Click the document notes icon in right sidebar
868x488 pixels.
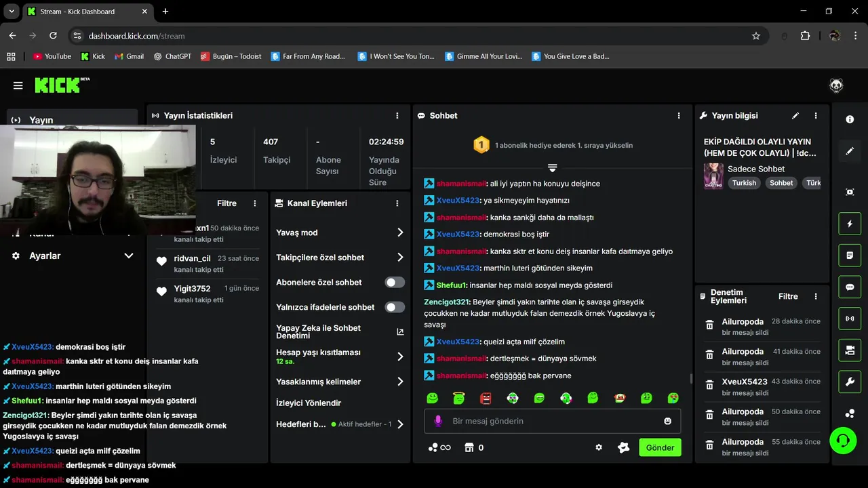[x=850, y=256]
